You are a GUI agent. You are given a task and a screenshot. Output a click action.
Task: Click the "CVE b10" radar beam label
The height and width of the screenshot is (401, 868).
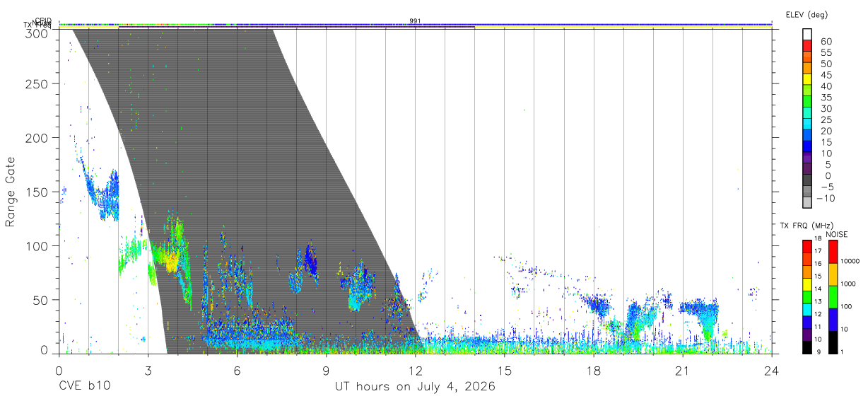click(84, 387)
